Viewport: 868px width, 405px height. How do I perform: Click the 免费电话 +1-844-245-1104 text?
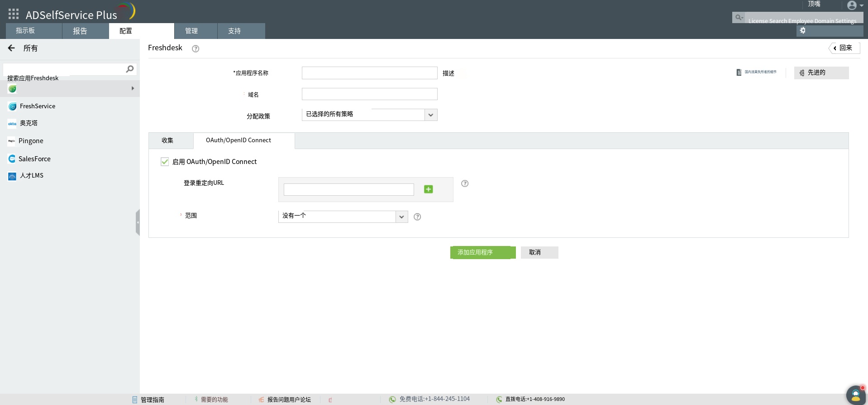(434, 399)
